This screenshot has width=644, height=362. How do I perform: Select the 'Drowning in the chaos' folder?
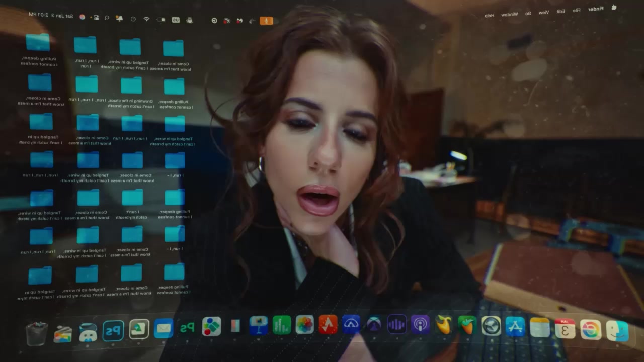click(131, 85)
